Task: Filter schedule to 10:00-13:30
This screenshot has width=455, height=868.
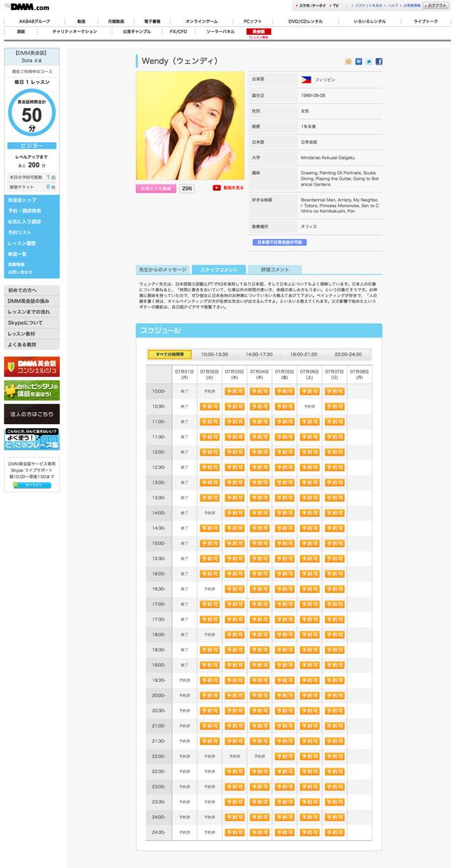Action: coord(214,354)
